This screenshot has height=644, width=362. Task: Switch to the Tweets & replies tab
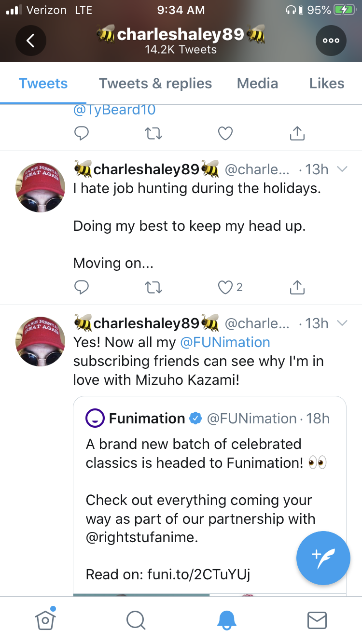click(155, 84)
